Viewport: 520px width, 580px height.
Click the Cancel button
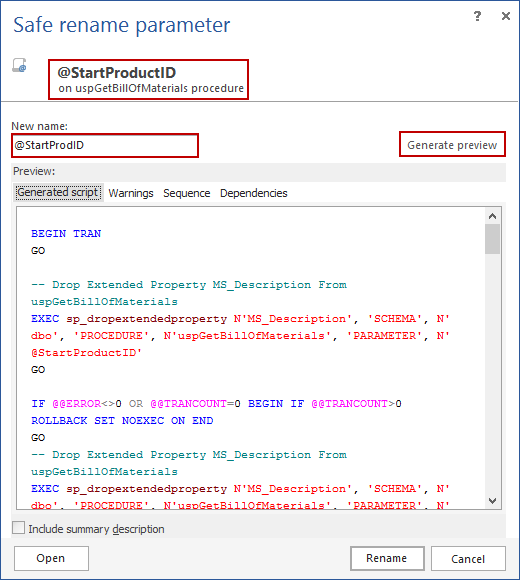[468, 559]
